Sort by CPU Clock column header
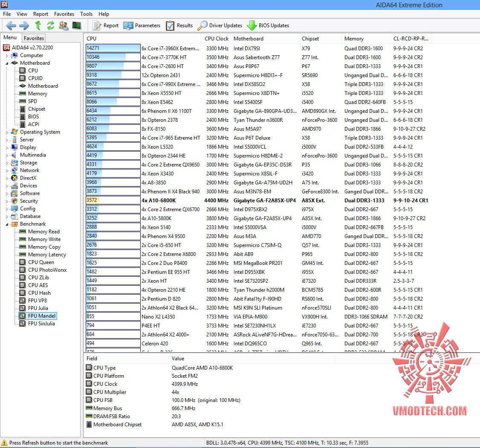 (216, 38)
